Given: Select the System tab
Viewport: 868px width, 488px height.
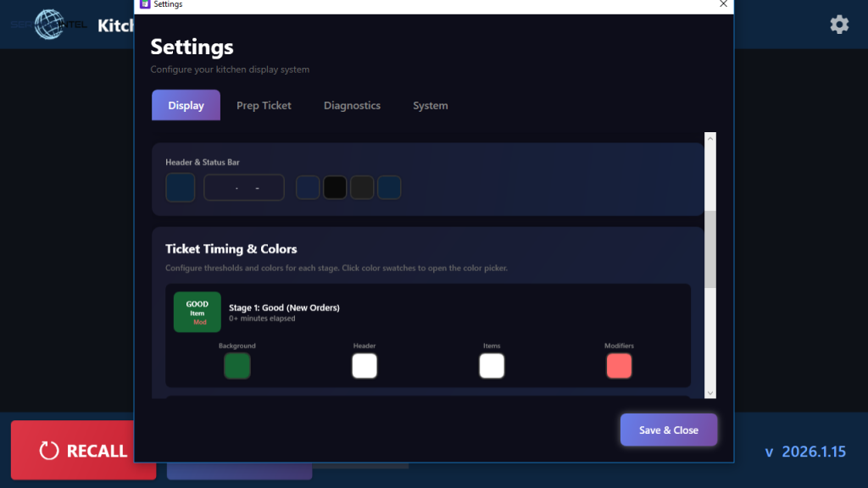Looking at the screenshot, I should pos(430,106).
